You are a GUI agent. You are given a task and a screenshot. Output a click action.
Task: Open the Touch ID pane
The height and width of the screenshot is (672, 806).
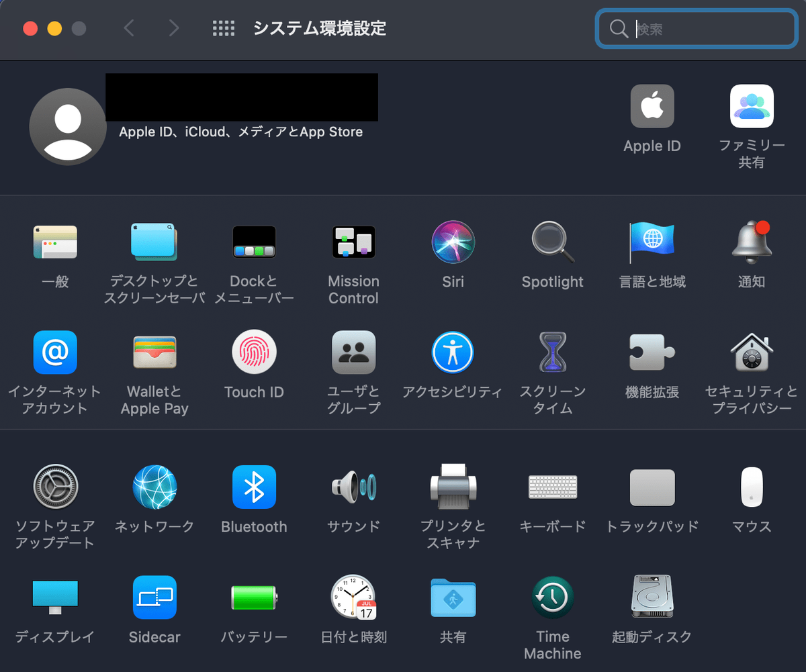(x=254, y=352)
